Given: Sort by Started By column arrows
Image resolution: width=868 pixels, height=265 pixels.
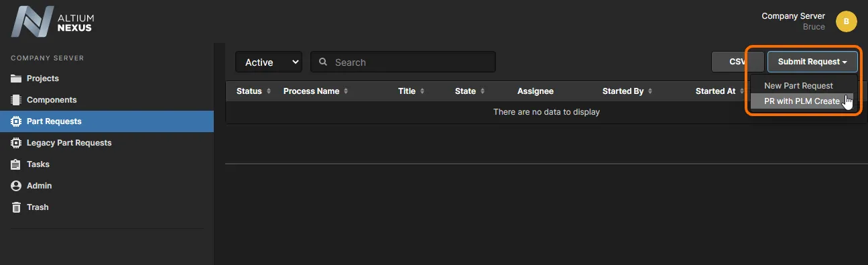Looking at the screenshot, I should click(650, 91).
